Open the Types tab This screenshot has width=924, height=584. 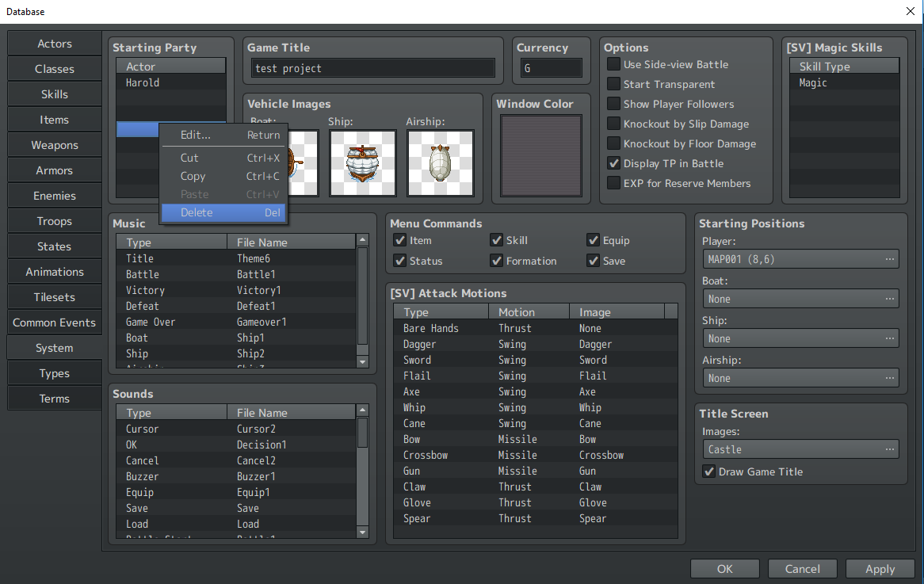(54, 373)
